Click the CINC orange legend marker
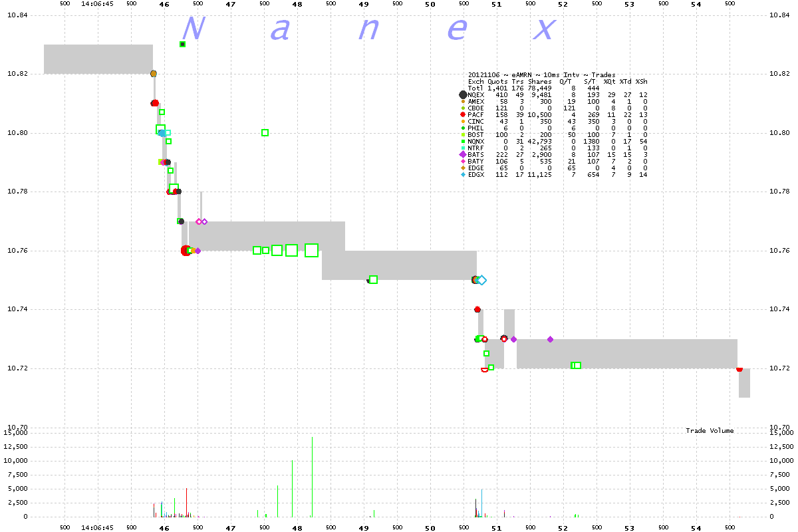Viewport: 798px width, 532px height. click(463, 121)
